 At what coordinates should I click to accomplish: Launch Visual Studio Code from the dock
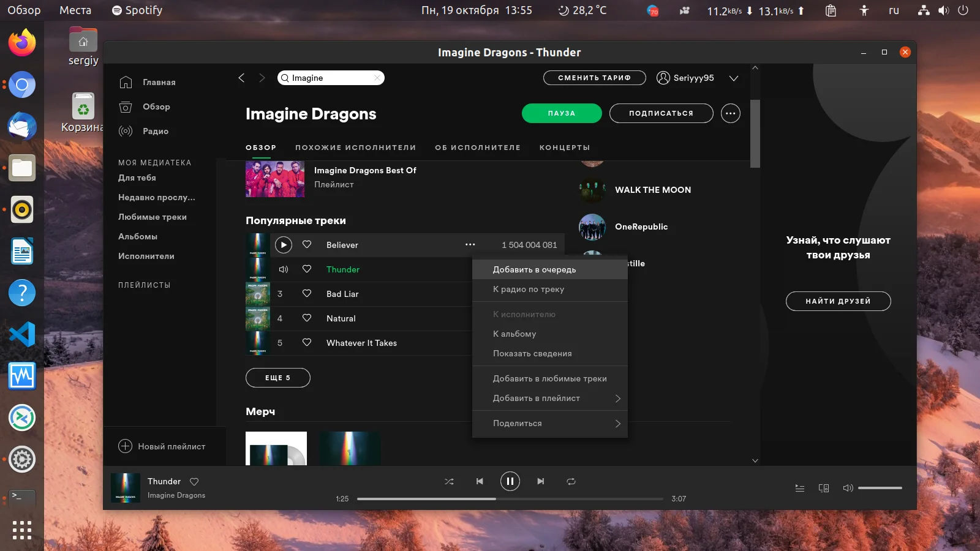tap(22, 334)
